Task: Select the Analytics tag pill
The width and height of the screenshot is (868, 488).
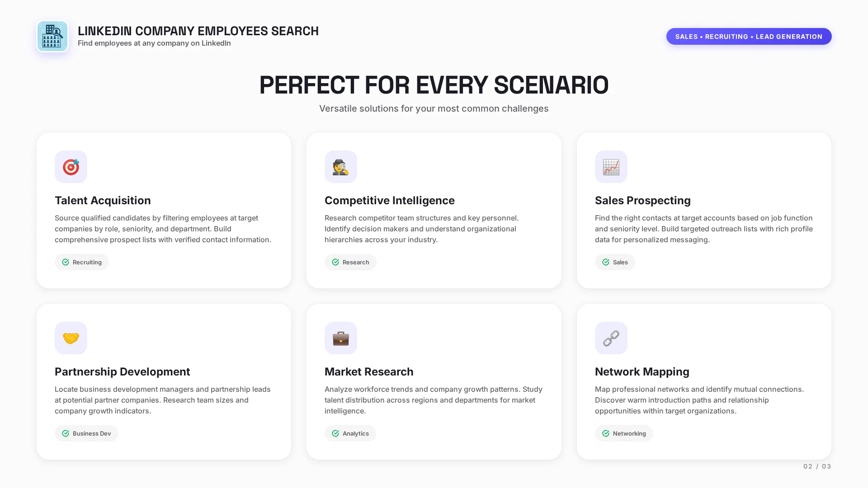Action: pos(350,433)
